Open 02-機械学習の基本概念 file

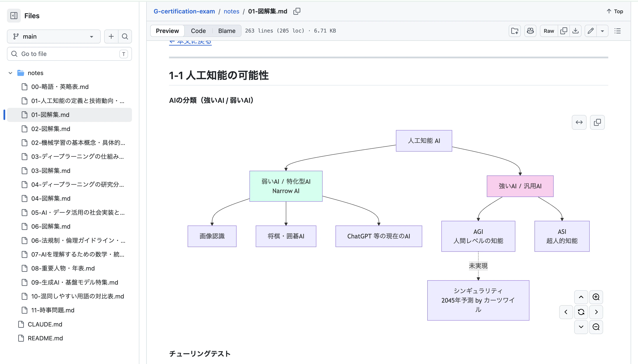[x=69, y=143]
